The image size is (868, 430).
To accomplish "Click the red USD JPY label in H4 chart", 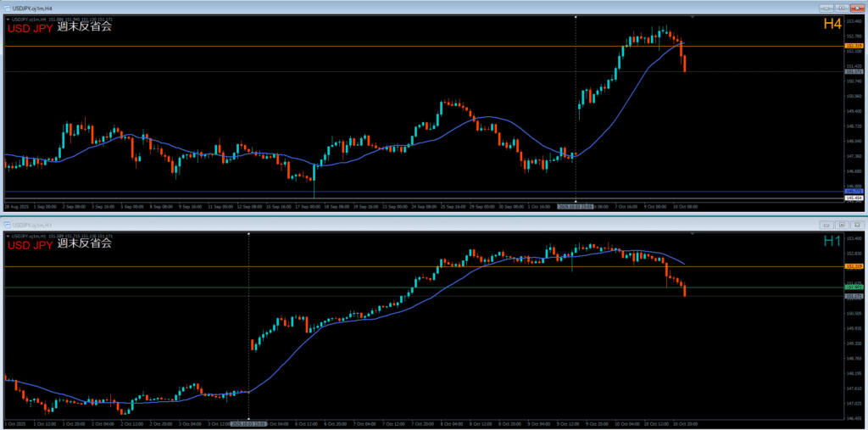I will coord(30,27).
